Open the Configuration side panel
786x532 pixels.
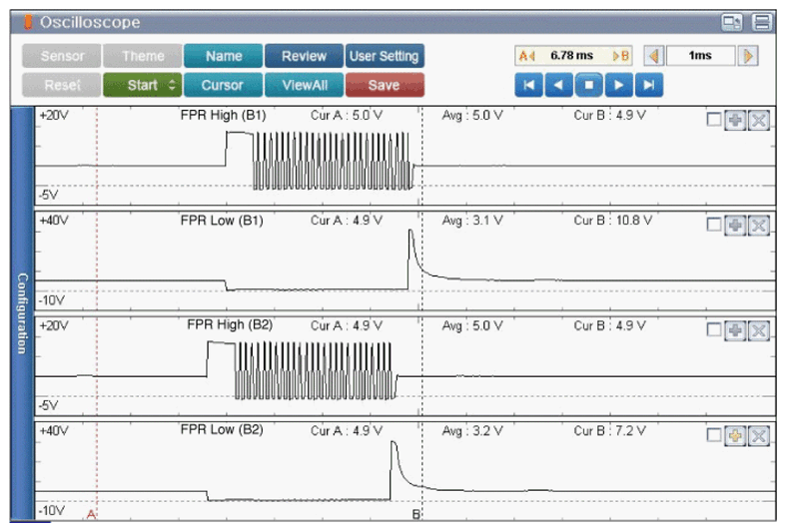(22, 313)
